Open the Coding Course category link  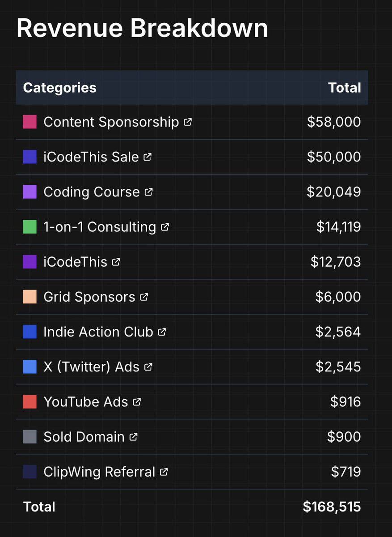tap(92, 192)
